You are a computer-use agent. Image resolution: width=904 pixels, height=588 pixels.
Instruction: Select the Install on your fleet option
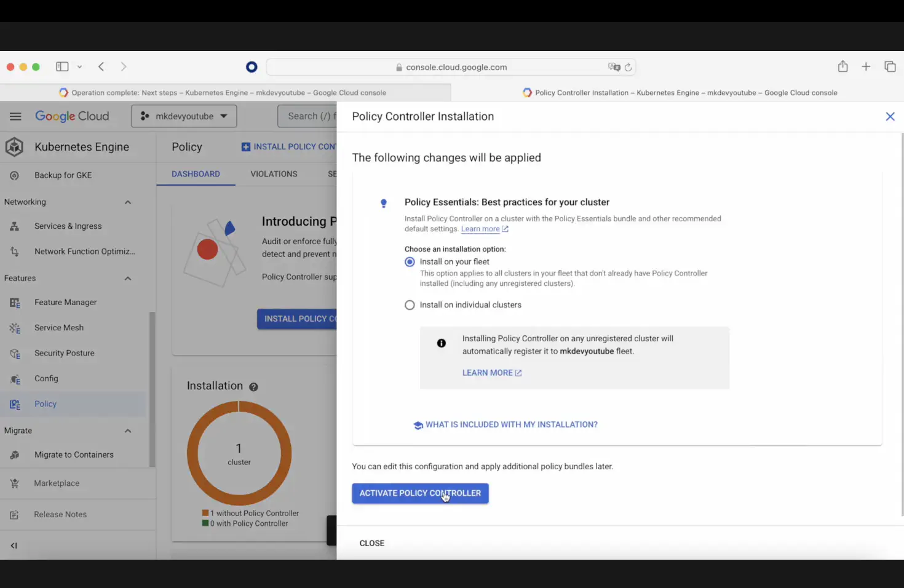(x=410, y=262)
